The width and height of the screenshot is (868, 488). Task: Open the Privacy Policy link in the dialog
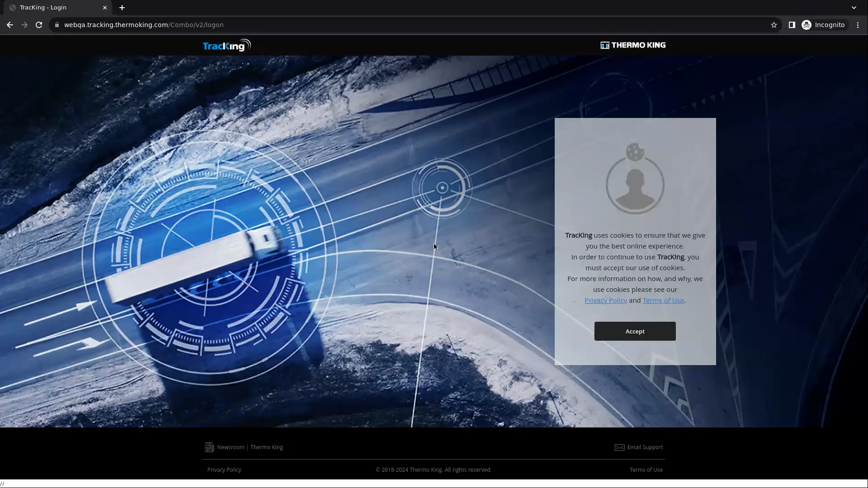tap(605, 300)
